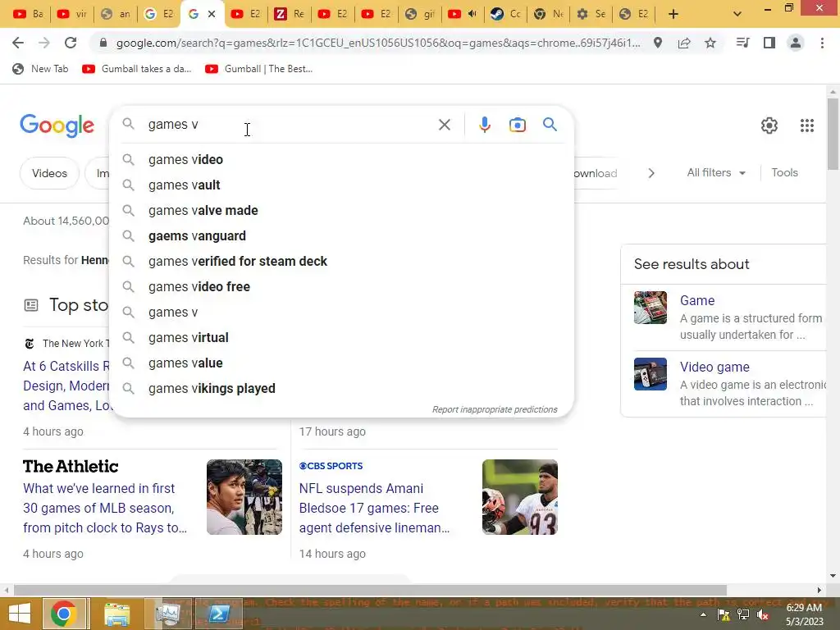Open NFL suspends Amani Bledsoe article

point(374,508)
